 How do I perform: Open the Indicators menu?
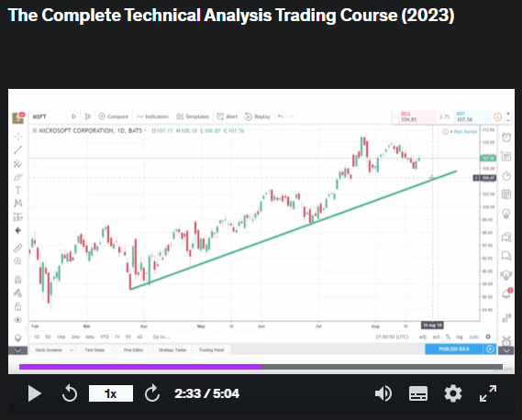152,116
